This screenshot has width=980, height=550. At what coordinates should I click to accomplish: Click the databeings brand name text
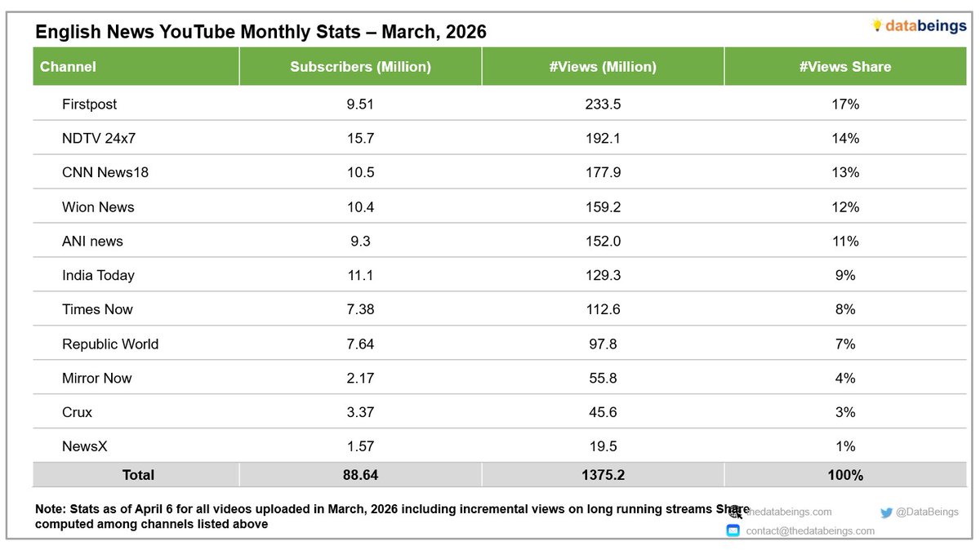pos(926,25)
